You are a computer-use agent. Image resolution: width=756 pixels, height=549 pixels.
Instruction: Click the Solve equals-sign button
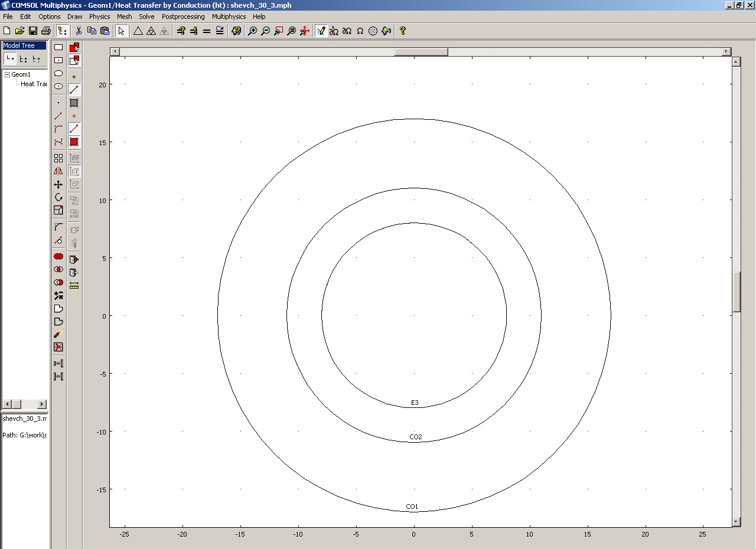207,31
